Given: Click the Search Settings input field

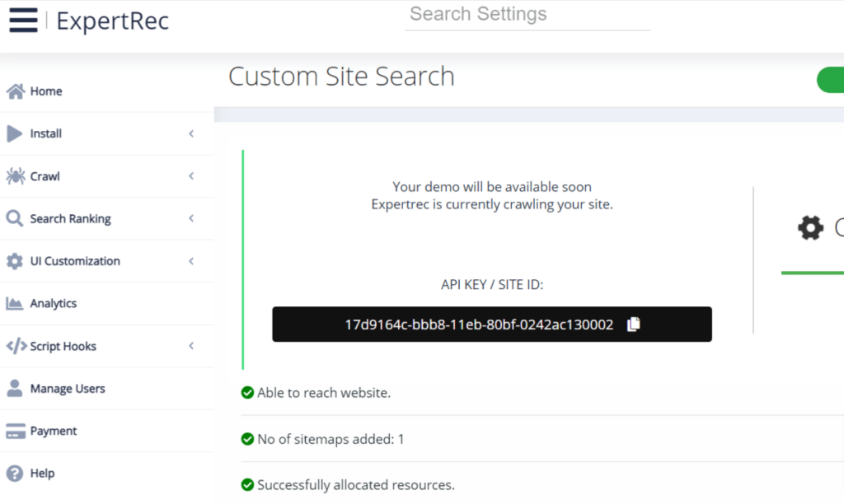Looking at the screenshot, I should pos(526,14).
